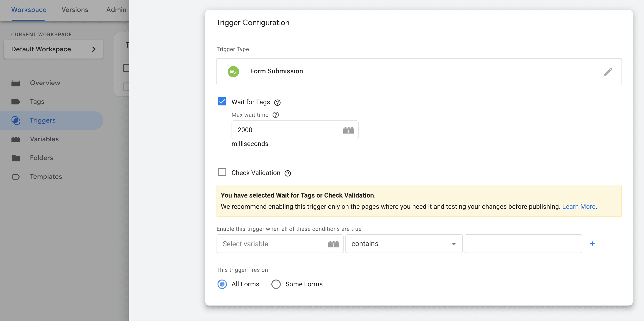Select the Some Forms radio button
Screen dimensions: 644x321
276,284
